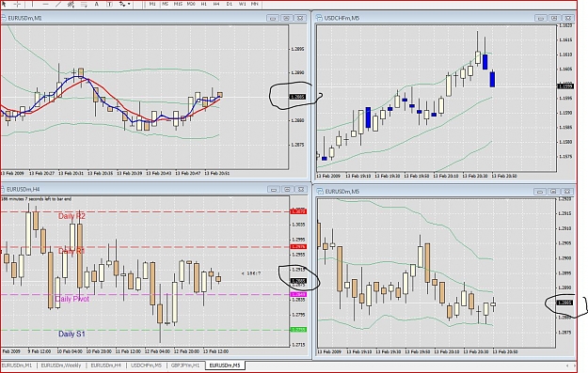Switch timeframe to D1
This screenshot has width=588, height=373.
230,4
